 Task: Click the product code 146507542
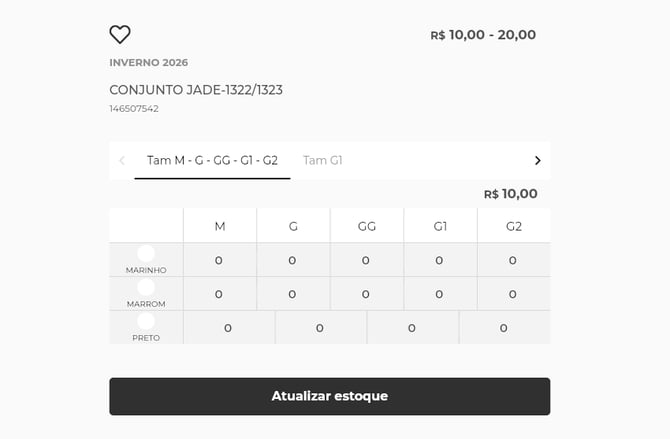click(134, 109)
